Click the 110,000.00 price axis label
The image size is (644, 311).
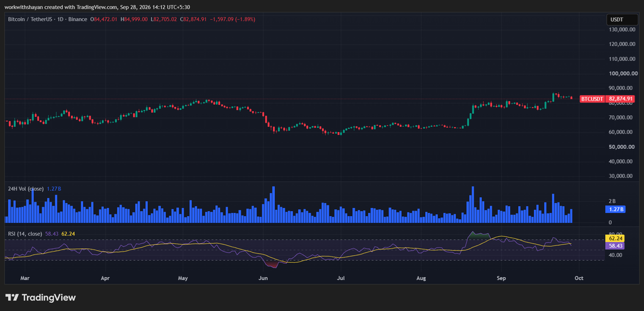point(621,58)
